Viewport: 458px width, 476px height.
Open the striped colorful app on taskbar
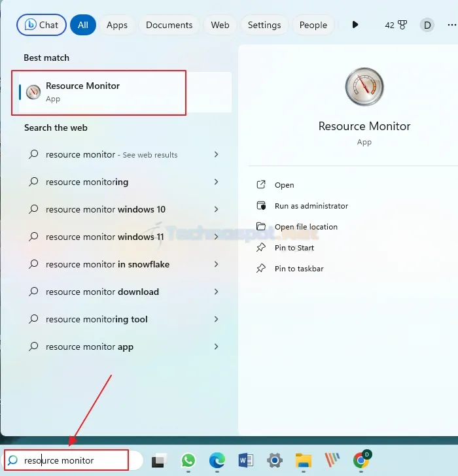pos(332,460)
